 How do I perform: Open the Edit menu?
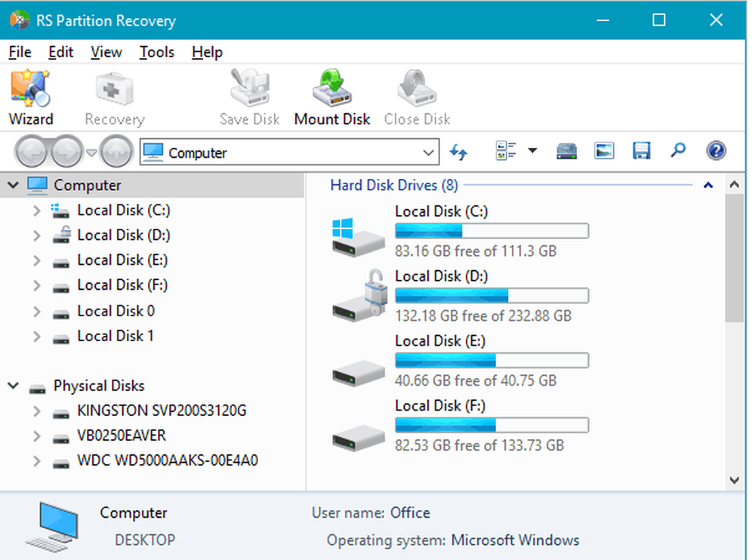pos(60,52)
